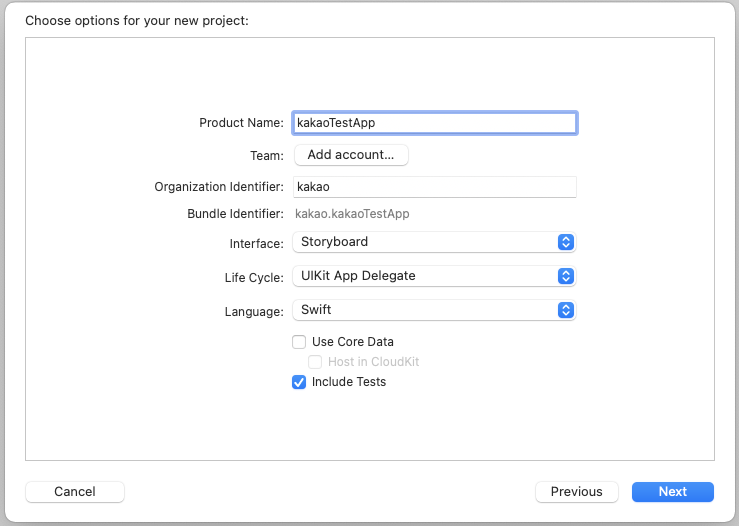Click the "Team:" label
This screenshot has height=526, width=739.
coord(267,156)
